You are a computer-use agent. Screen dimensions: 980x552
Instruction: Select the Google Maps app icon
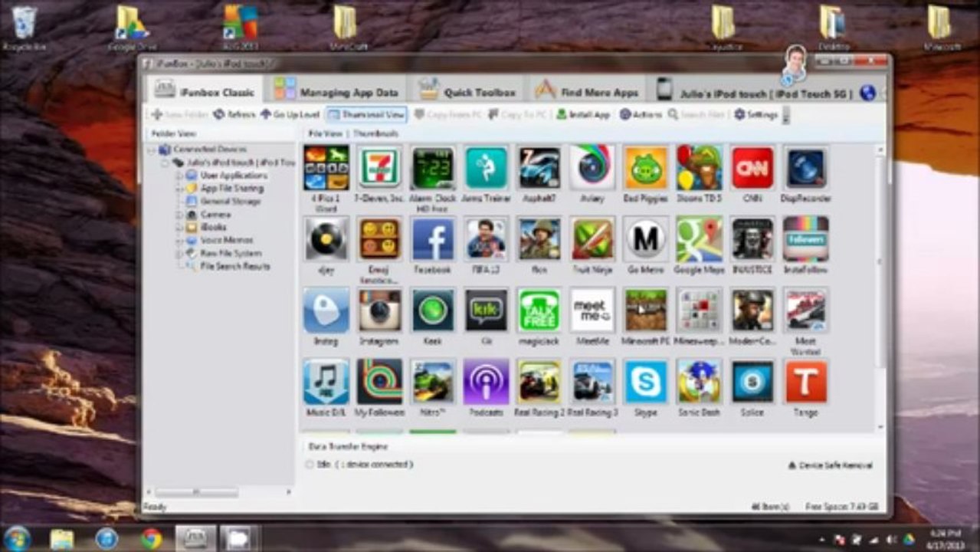pos(700,239)
